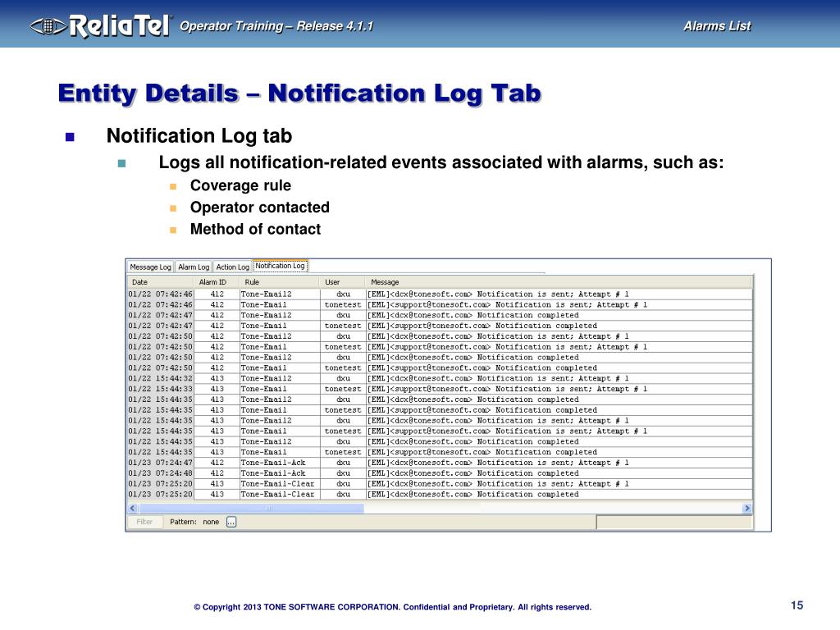Click the ReliaTel logo in header
This screenshot has height=630, width=840.
coord(101,25)
